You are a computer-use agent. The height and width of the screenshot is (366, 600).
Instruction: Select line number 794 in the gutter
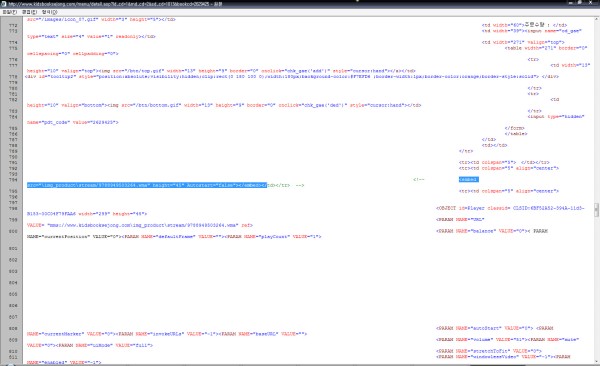(x=13, y=180)
